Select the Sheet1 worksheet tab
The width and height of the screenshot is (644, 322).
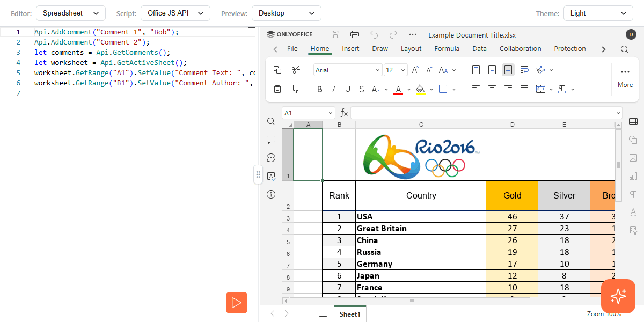[350, 314]
